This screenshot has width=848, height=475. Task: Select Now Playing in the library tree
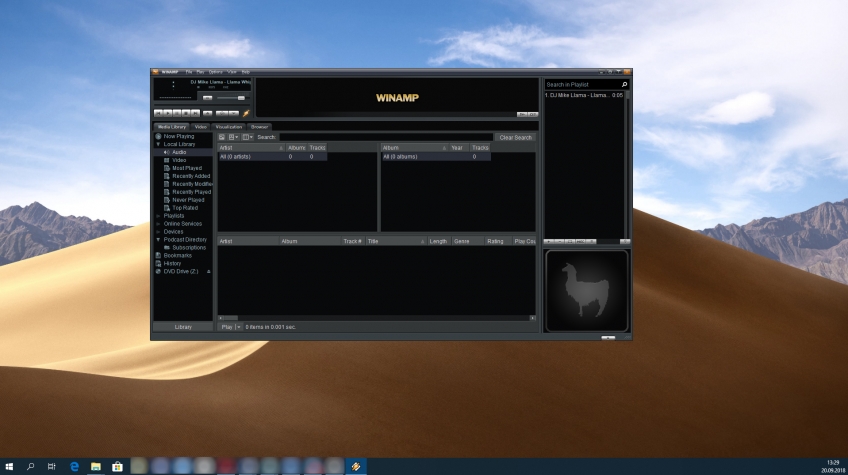178,136
